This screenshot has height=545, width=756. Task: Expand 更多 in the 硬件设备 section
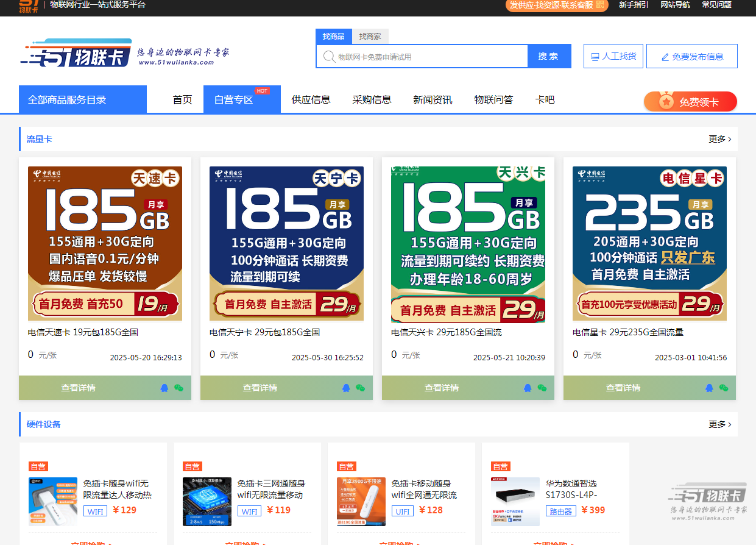[719, 424]
